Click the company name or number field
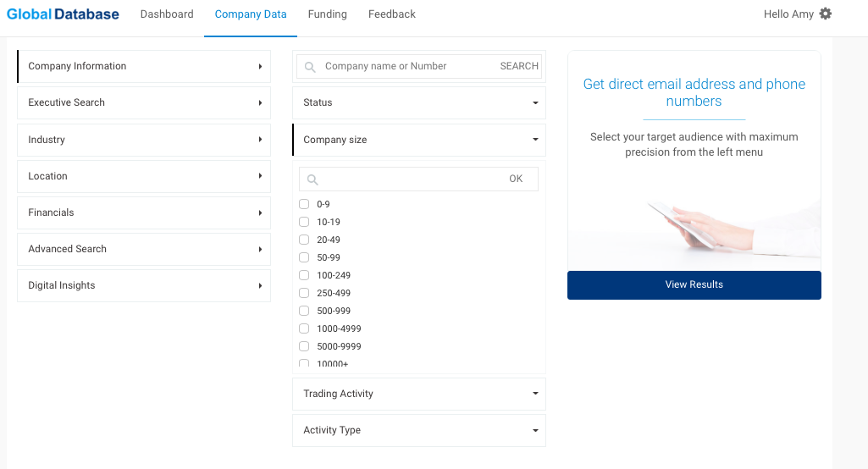Screen dimensions: 868x469 406,66
